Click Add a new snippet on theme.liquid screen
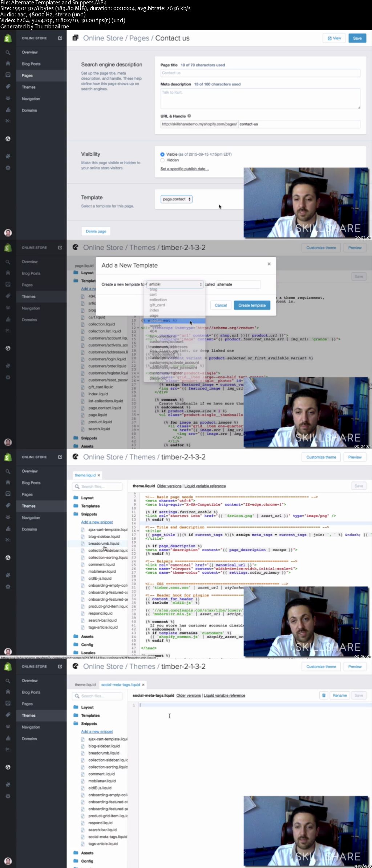Image resolution: width=372 pixels, height=868 pixels. pyautogui.click(x=97, y=522)
